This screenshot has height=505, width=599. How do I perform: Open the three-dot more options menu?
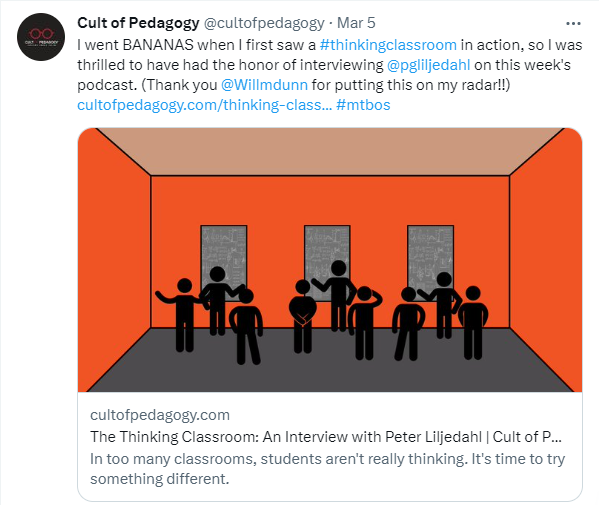pos(573,24)
